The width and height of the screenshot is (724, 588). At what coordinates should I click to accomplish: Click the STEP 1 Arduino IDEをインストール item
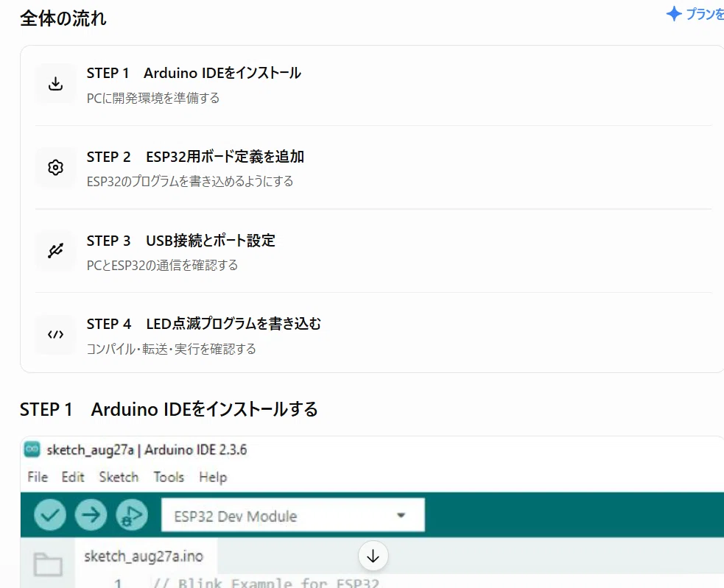[373, 84]
